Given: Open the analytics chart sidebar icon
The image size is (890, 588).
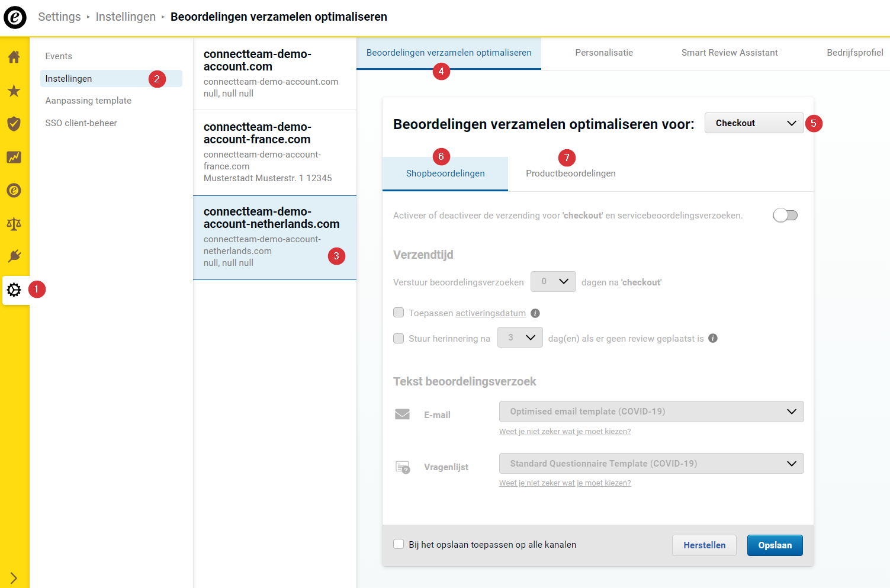Looking at the screenshot, I should [14, 157].
